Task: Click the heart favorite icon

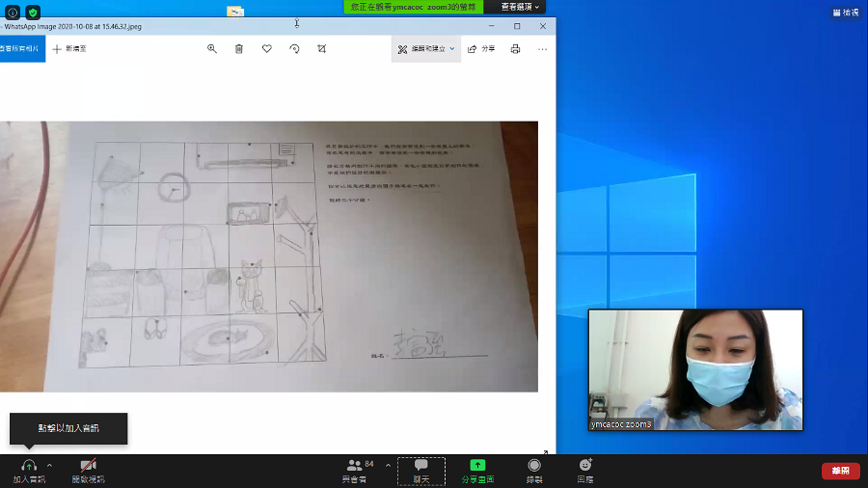Action: click(267, 48)
